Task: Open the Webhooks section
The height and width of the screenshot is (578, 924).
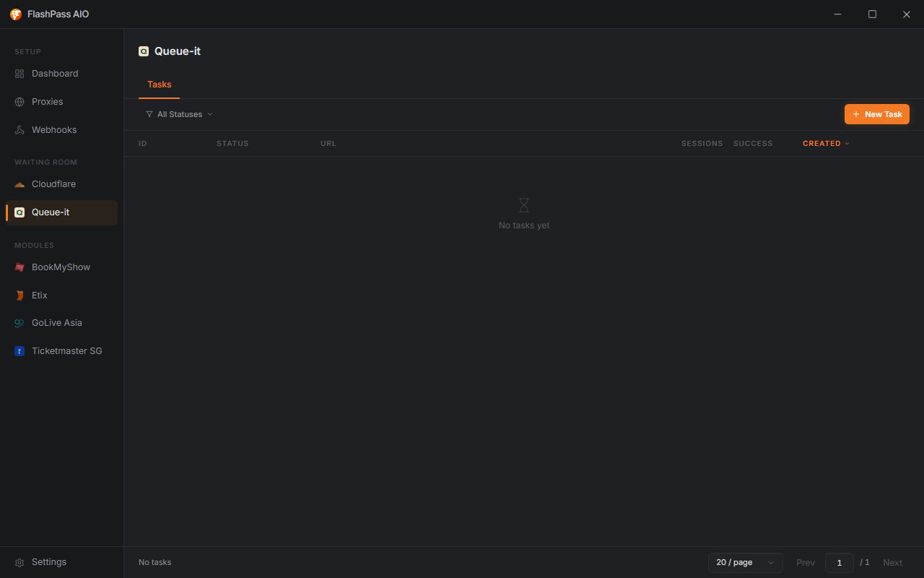Action: point(61,130)
